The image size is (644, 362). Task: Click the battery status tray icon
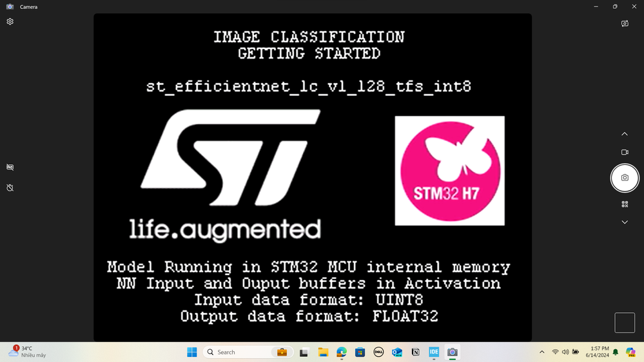576,352
